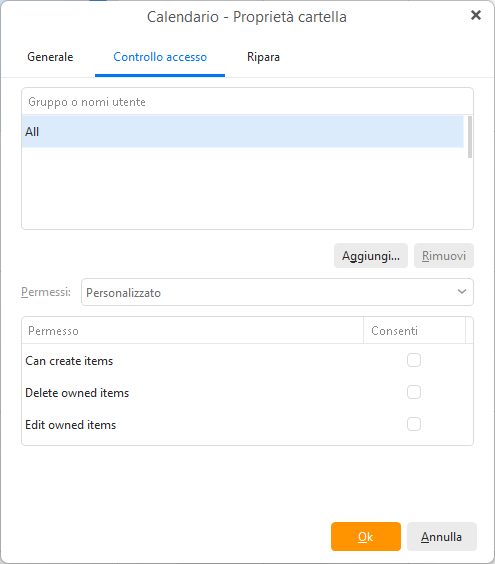Enable Can create items permission

tap(414, 360)
